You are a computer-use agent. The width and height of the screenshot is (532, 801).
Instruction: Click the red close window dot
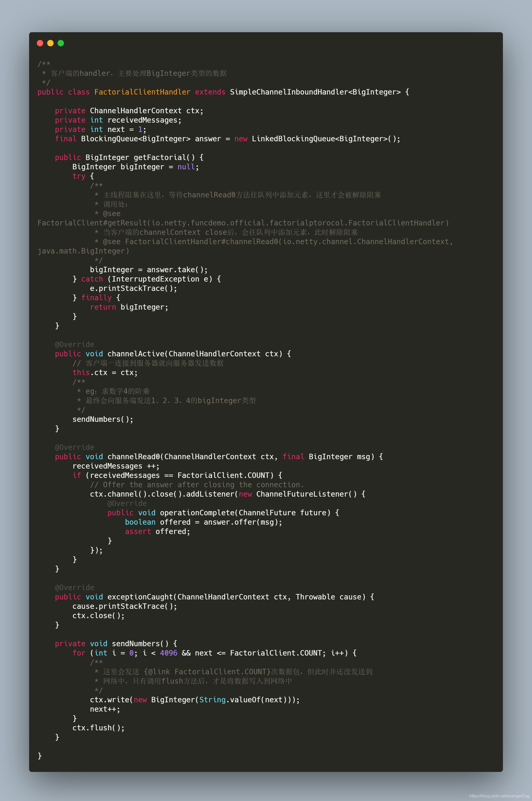click(40, 43)
